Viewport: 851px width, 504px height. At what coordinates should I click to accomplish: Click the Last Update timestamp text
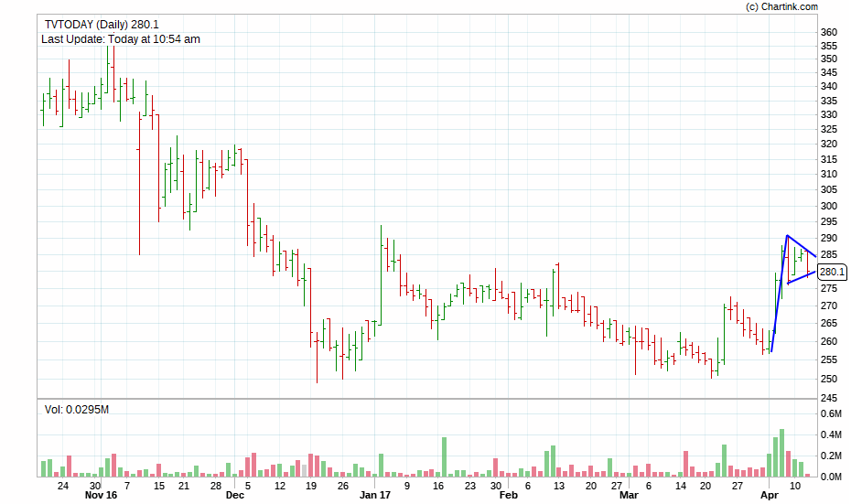[x=121, y=38]
